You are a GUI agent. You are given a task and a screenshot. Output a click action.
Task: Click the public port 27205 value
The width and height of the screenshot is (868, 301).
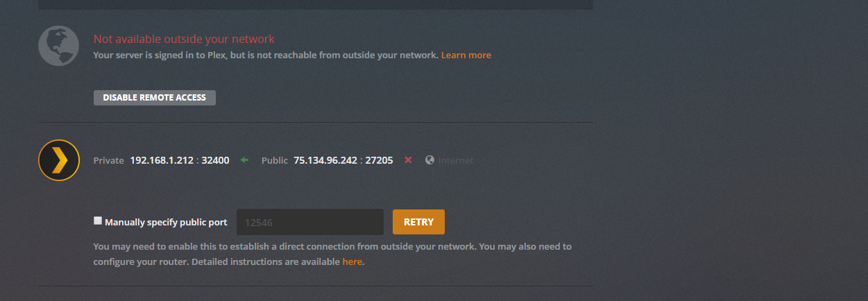(x=379, y=160)
